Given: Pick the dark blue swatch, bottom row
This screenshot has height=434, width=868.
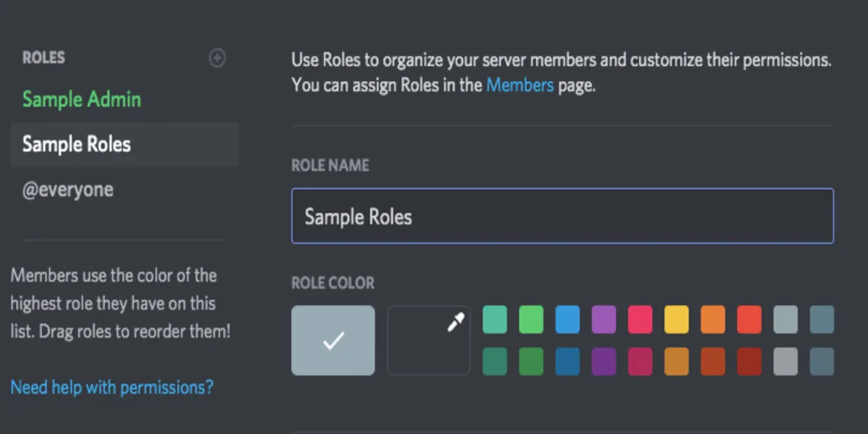Looking at the screenshot, I should pyautogui.click(x=568, y=362).
